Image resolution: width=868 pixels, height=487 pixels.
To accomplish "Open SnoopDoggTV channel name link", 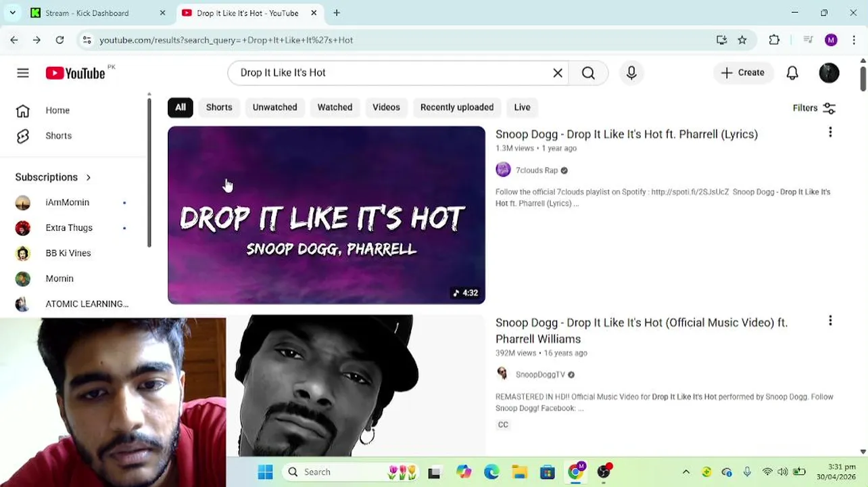I will (540, 375).
